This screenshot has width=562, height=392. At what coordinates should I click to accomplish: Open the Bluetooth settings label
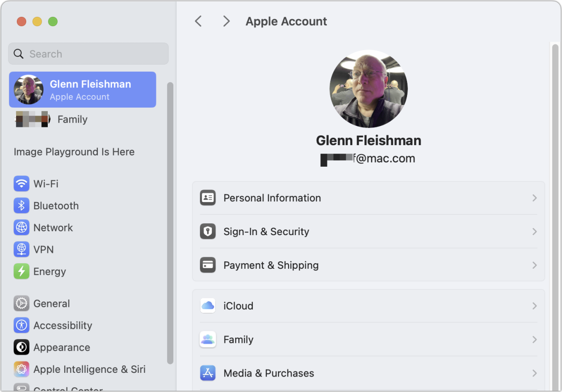click(x=56, y=206)
